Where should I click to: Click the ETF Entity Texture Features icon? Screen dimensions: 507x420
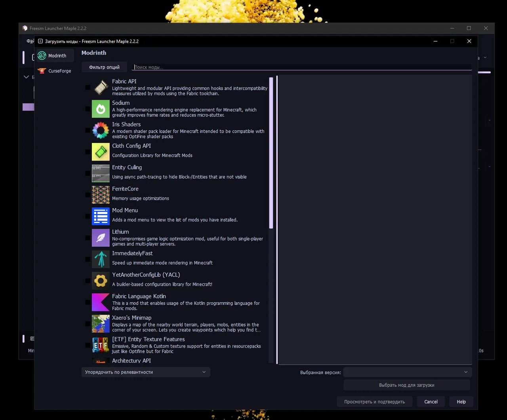tap(101, 345)
